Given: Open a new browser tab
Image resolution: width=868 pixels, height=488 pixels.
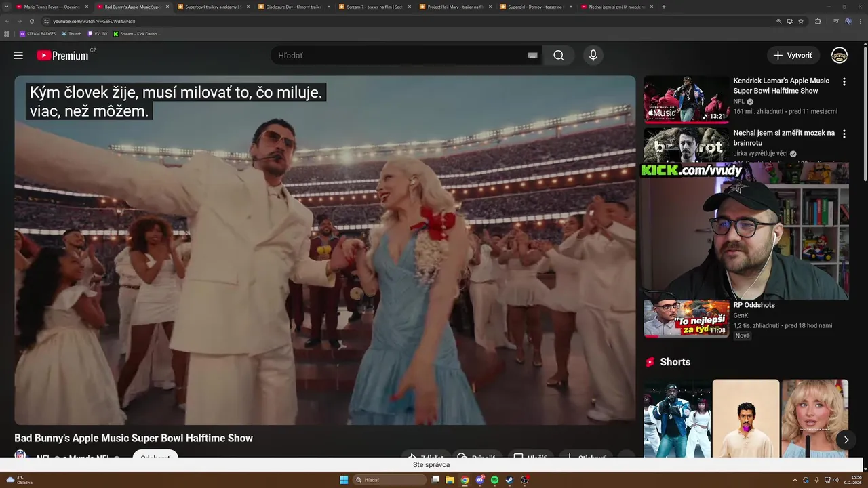Looking at the screenshot, I should [663, 7].
